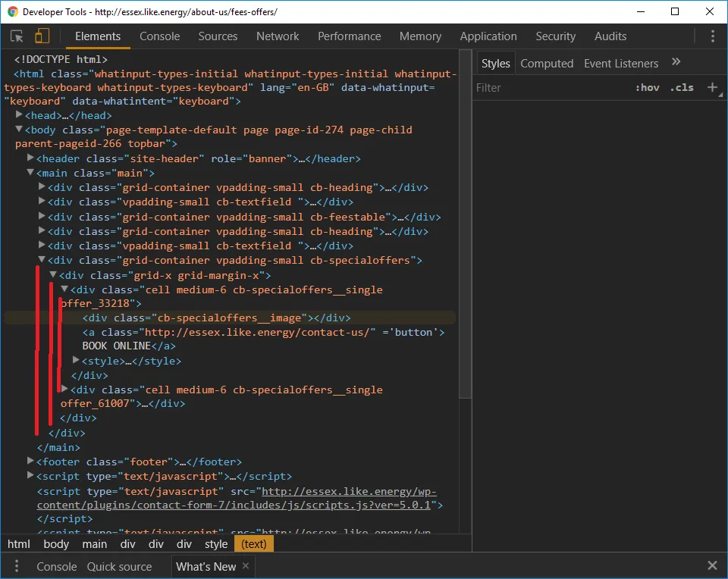Viewport: 728px width, 579px height.
Task: Expand the footer element node
Action: (31, 462)
